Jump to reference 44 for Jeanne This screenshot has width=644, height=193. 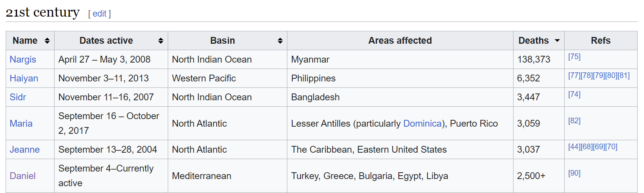pos(574,147)
